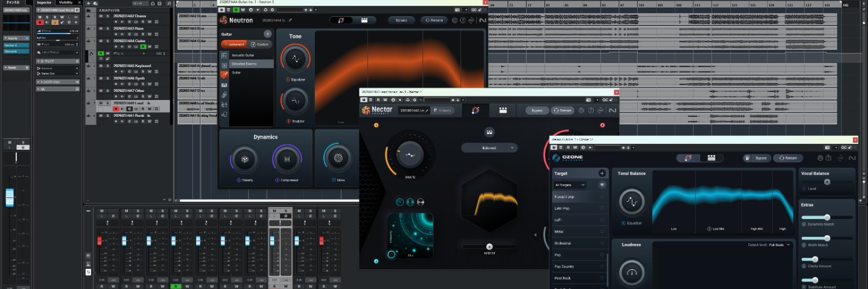
Task: Toggle record enable on Lead Vocals track
Action: 116,109
